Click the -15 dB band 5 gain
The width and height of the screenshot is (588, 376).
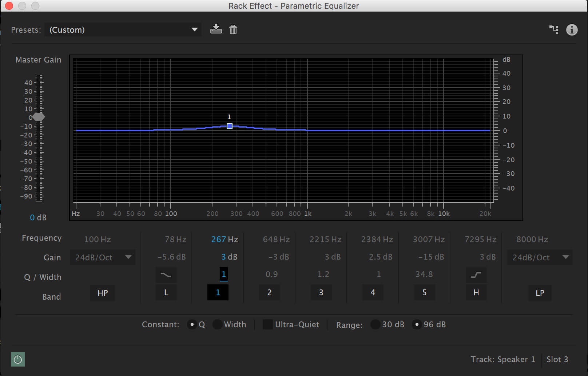pos(431,257)
